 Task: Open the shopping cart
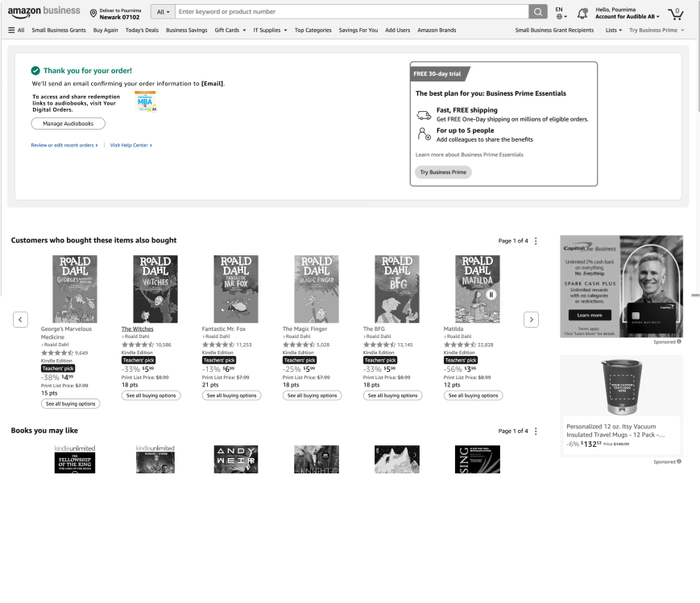point(676,14)
